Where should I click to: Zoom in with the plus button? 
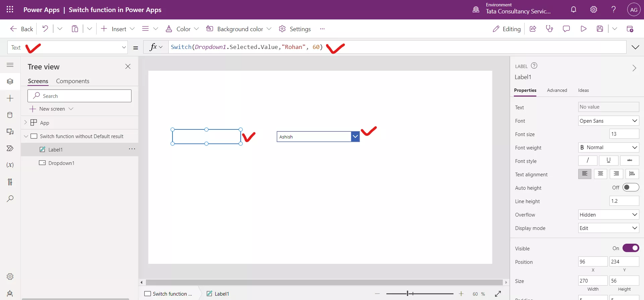tap(461, 294)
